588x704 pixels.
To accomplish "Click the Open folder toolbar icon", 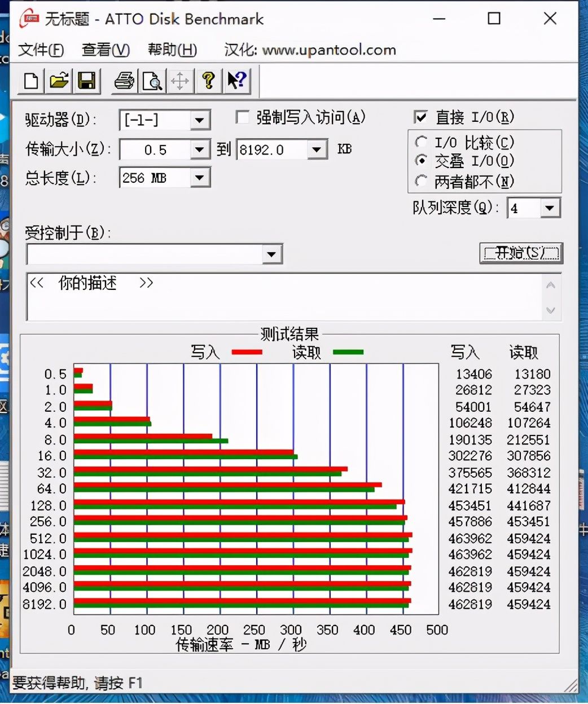I will coord(59,81).
